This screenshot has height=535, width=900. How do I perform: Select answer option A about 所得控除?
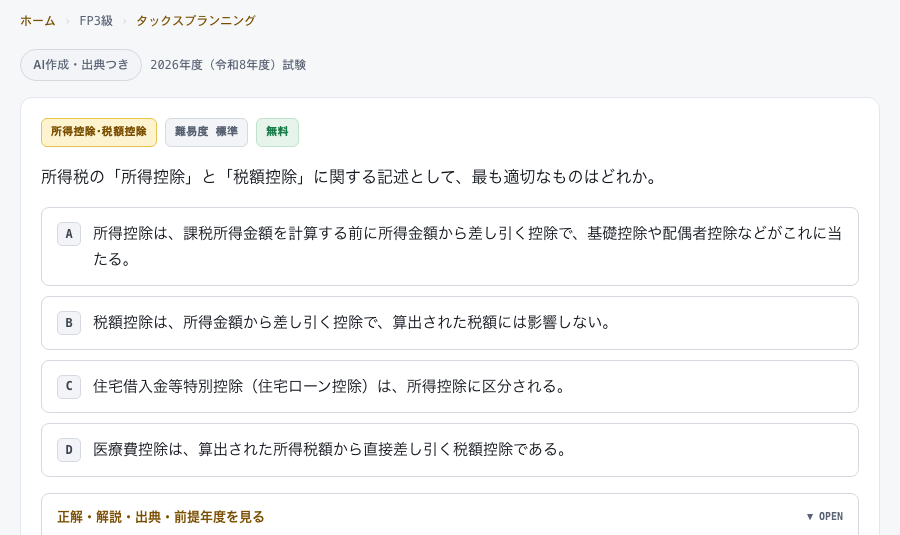(x=450, y=246)
